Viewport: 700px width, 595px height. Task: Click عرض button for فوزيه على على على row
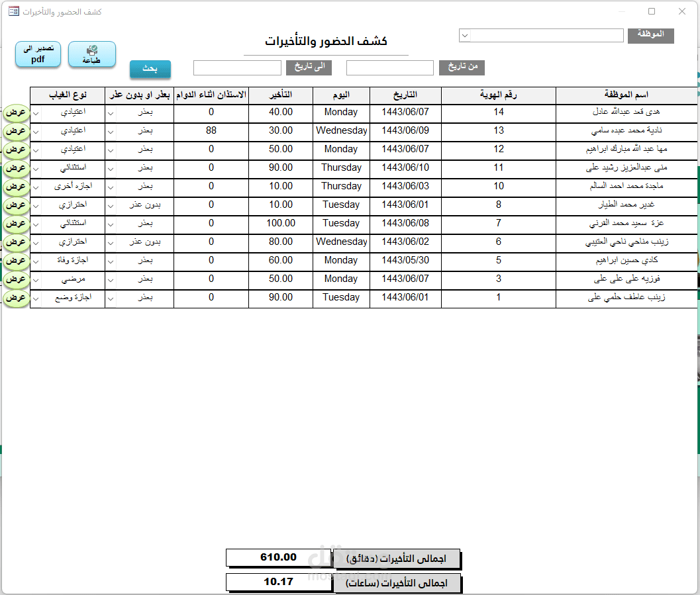[x=16, y=280]
